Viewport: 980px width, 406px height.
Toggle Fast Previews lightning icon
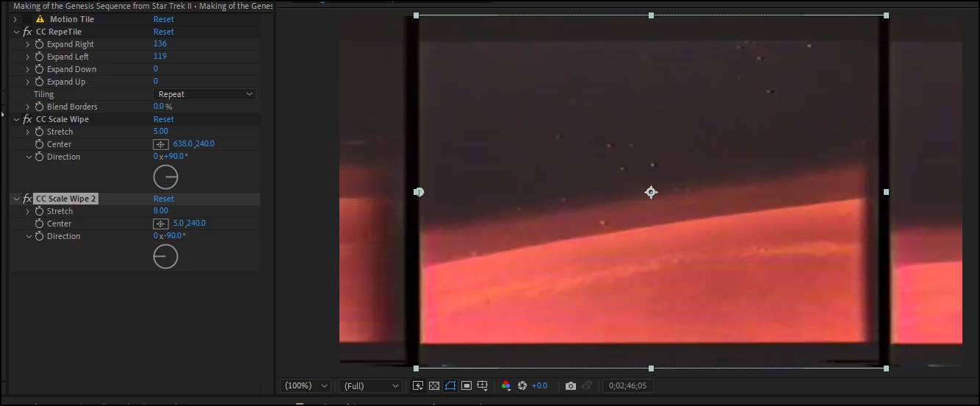click(418, 385)
